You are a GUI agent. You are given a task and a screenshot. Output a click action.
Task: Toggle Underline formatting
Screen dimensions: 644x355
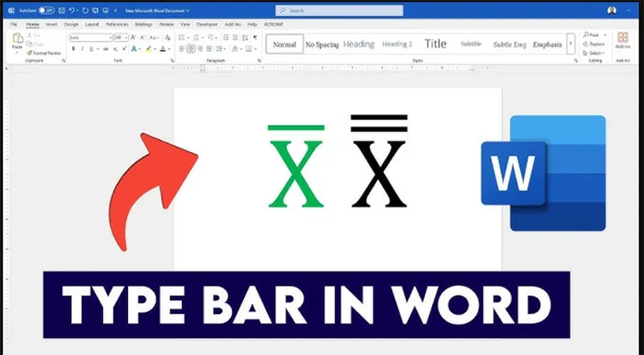[x=91, y=49]
